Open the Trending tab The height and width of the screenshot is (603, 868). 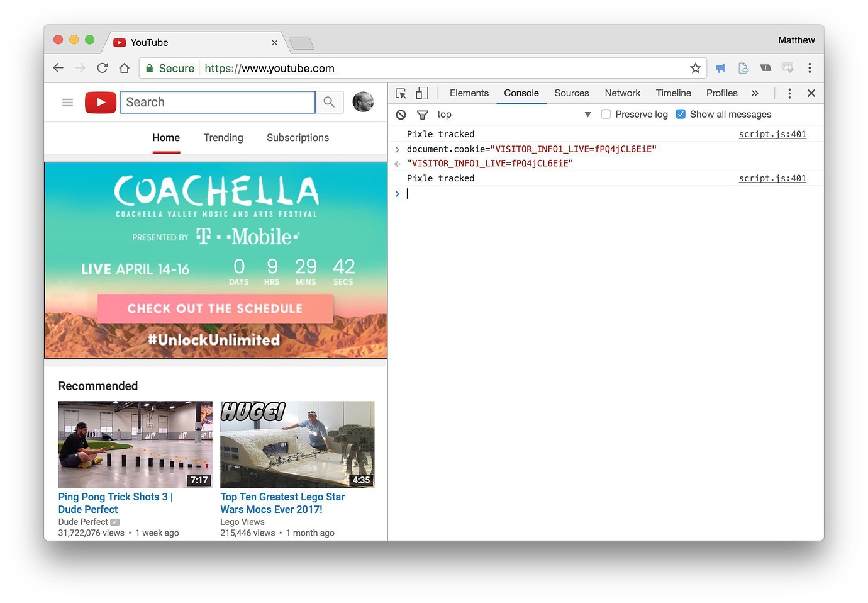[x=223, y=138]
